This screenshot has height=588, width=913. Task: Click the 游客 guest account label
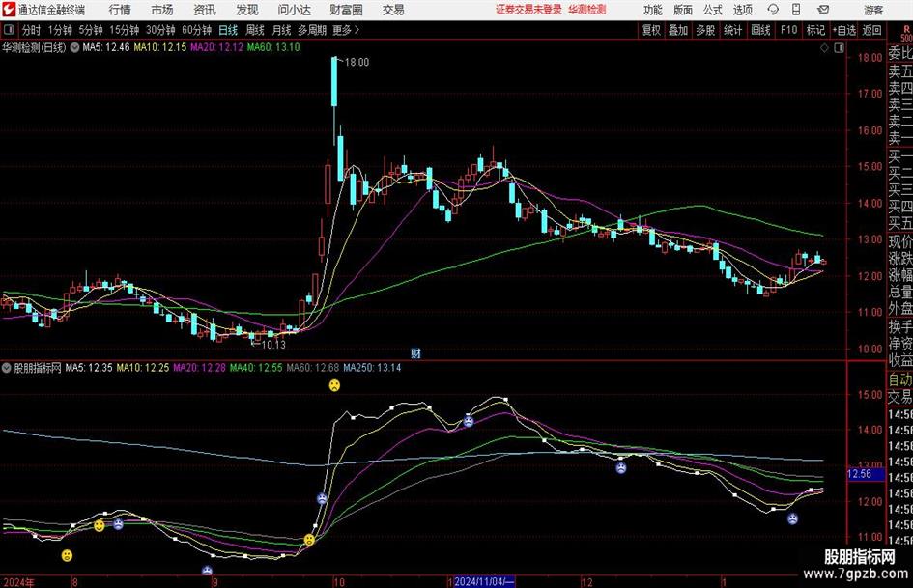[x=872, y=10]
